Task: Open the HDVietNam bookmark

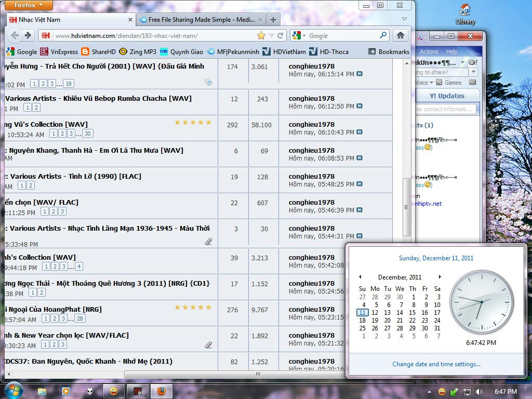Action: [x=284, y=51]
